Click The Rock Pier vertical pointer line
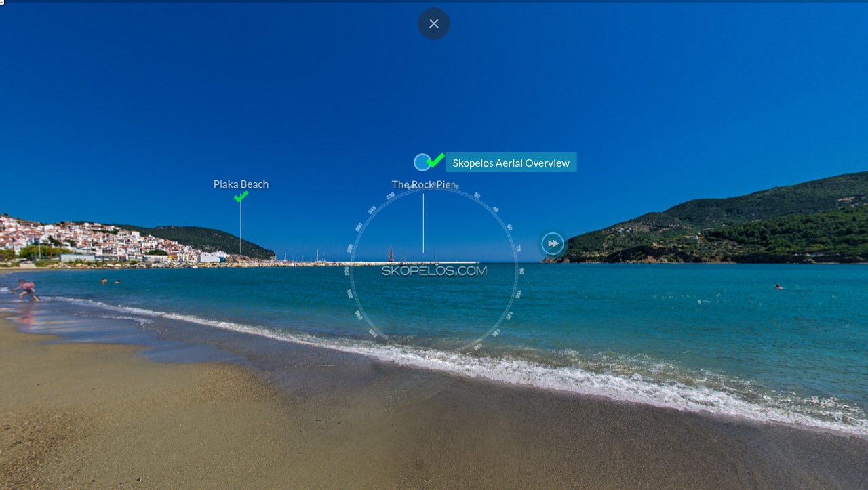The image size is (868, 490). click(423, 224)
